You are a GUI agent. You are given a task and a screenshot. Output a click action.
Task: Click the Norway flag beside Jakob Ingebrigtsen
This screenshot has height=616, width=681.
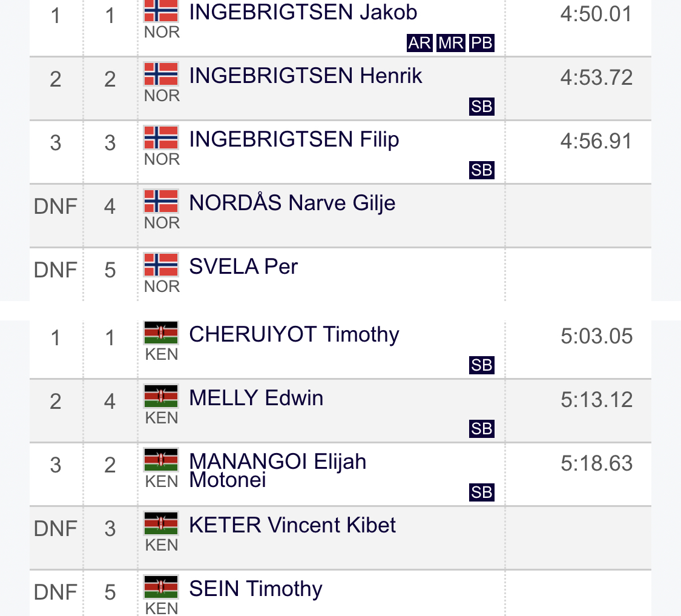pyautogui.click(x=161, y=11)
